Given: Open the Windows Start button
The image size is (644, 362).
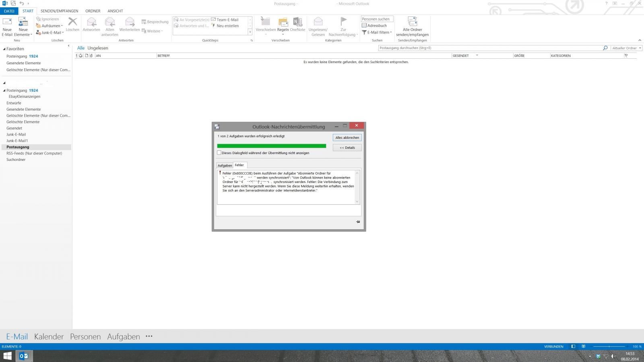Looking at the screenshot, I should pos(7,356).
